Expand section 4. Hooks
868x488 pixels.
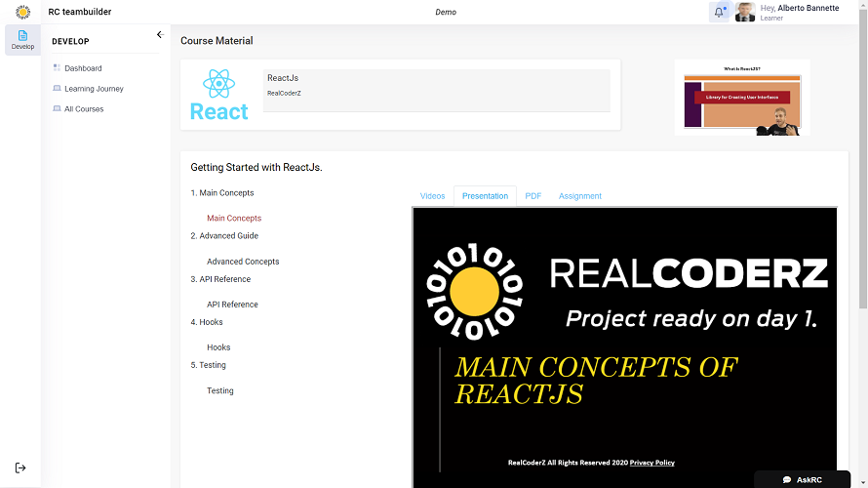(x=207, y=322)
